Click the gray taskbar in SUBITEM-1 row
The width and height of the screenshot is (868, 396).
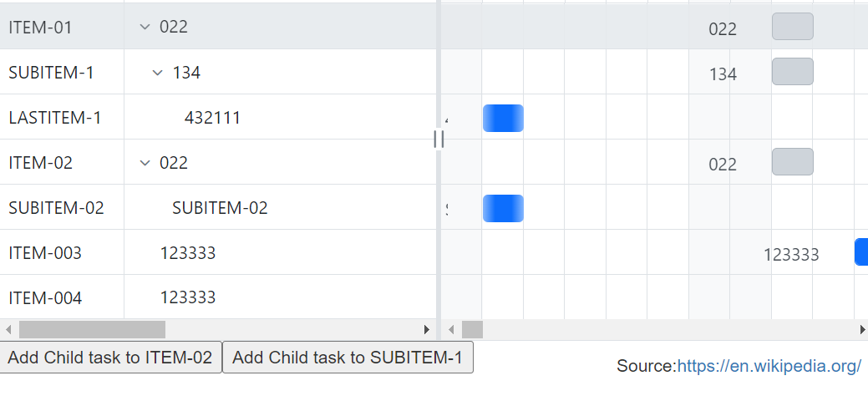click(x=792, y=72)
